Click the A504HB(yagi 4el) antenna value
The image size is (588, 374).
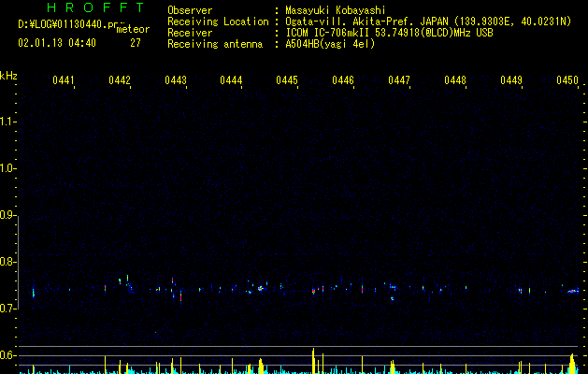(x=330, y=44)
